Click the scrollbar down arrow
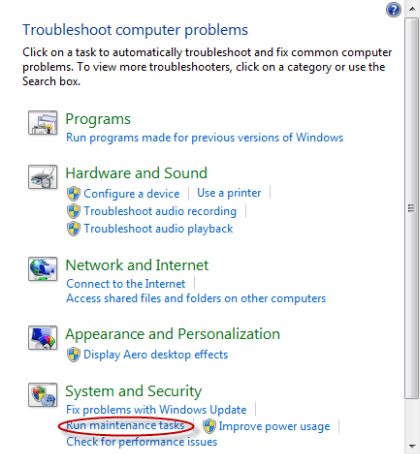The height and width of the screenshot is (454, 420). pyautogui.click(x=412, y=446)
